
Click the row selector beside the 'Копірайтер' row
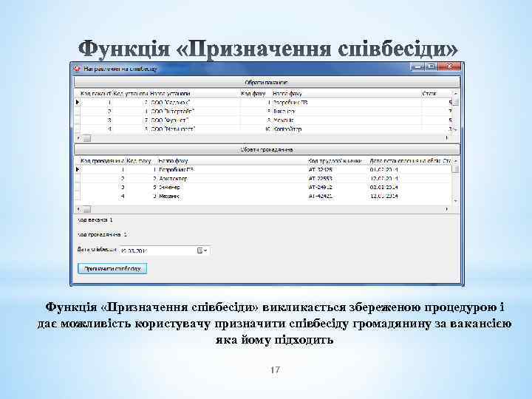[x=77, y=129]
